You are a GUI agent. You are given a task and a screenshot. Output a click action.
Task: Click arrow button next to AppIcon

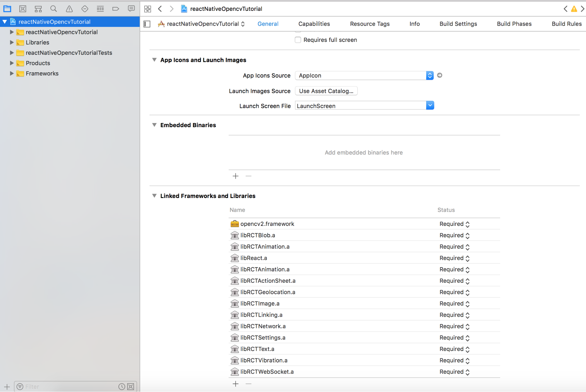pos(439,75)
